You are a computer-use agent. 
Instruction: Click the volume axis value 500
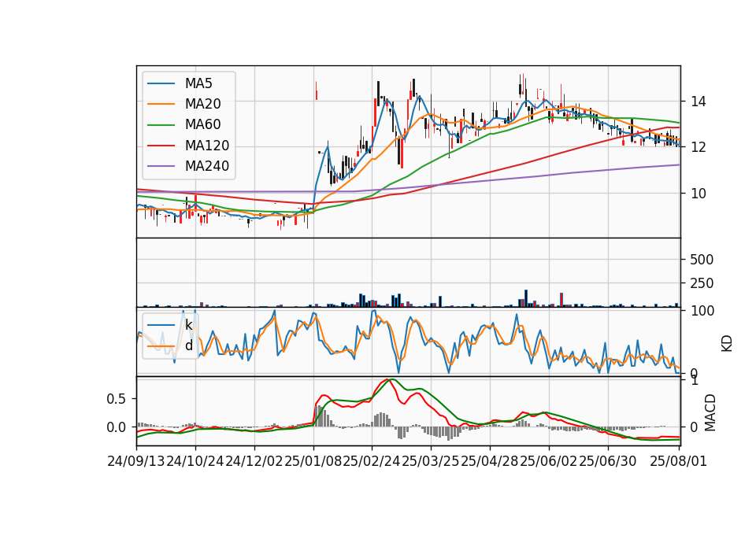coord(702,259)
